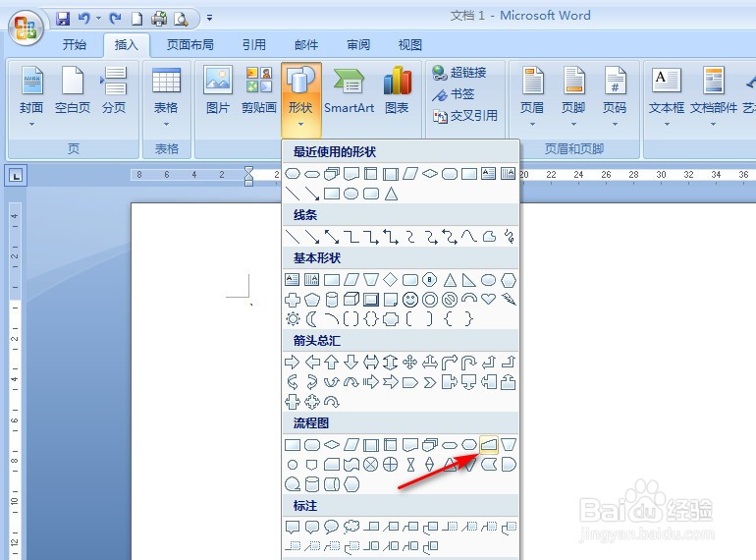Select the flowchart decision diamond
This screenshot has width=756, height=560.
click(332, 445)
